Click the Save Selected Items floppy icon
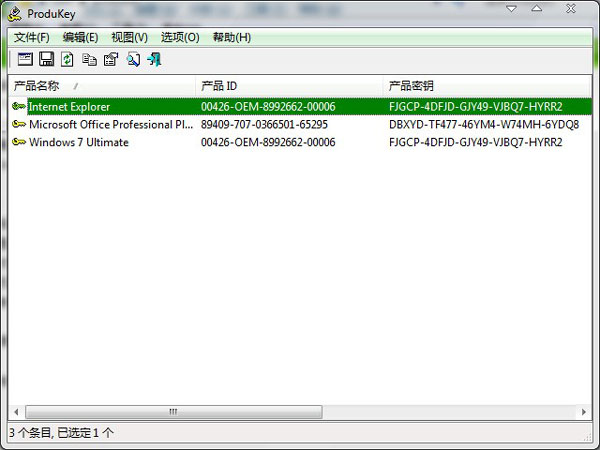The height and width of the screenshot is (450, 600). [x=46, y=59]
